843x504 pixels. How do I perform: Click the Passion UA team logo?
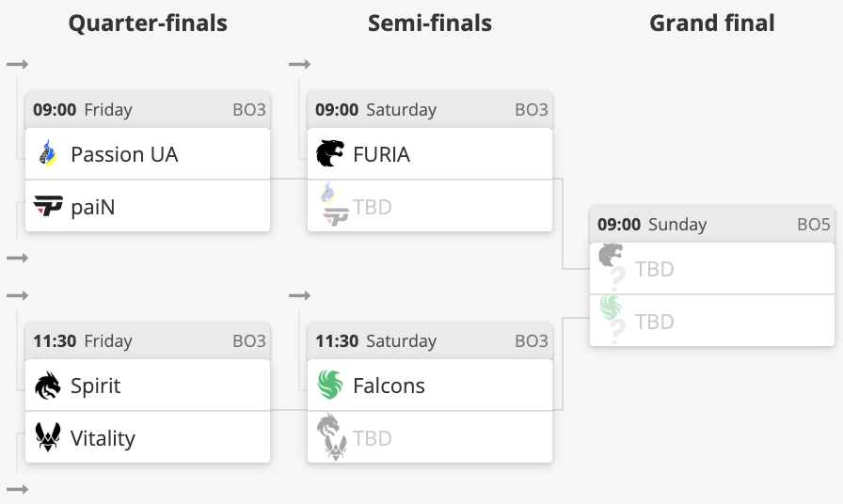48,153
